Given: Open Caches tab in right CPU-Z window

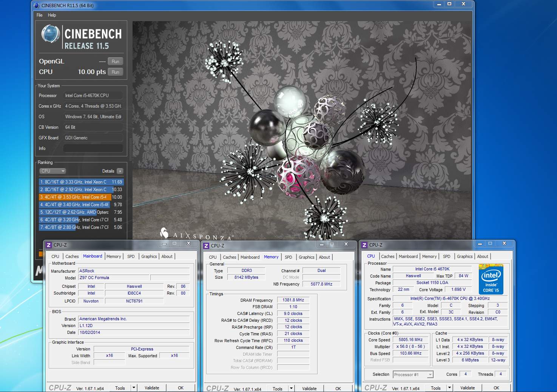Looking at the screenshot, I should tap(387, 256).
